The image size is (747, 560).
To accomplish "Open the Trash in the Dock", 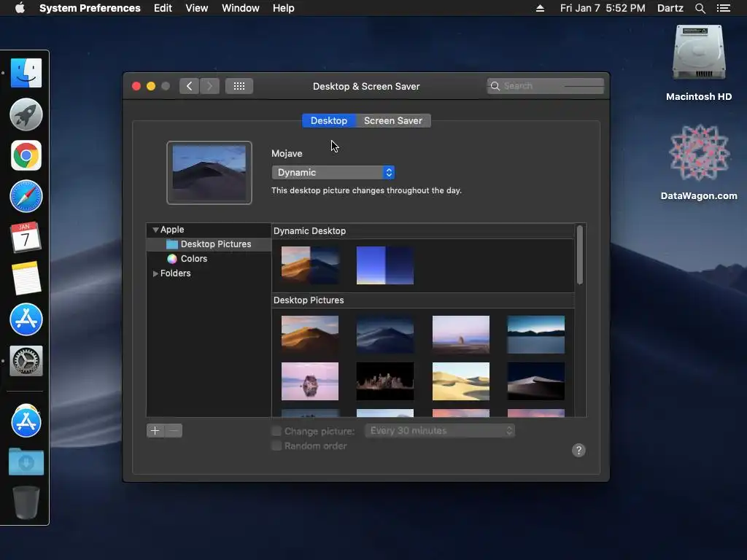I will pyautogui.click(x=26, y=502).
